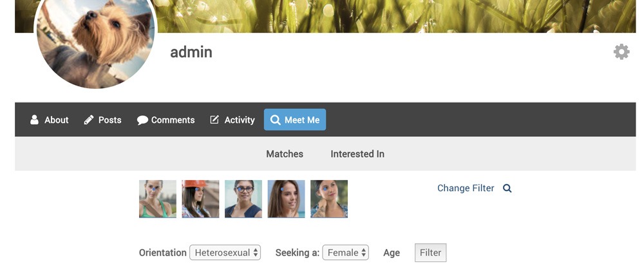Click the Activity edit icon
644x267 pixels.
click(x=214, y=120)
